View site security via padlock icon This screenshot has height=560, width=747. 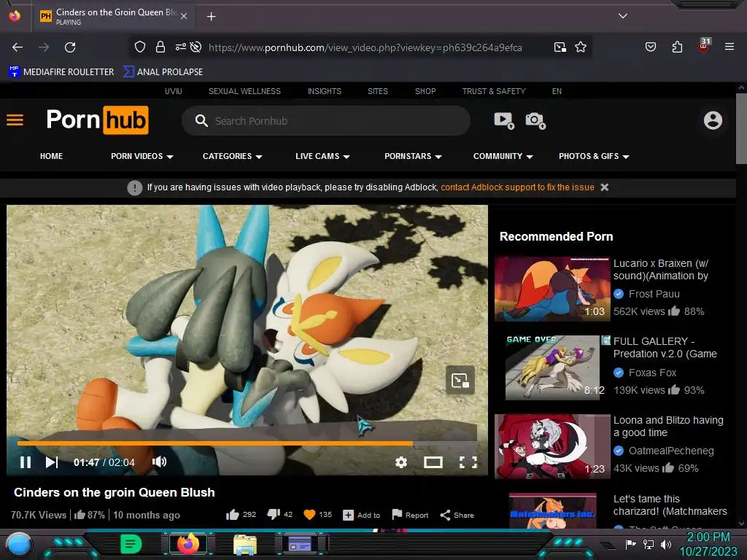coord(160,47)
